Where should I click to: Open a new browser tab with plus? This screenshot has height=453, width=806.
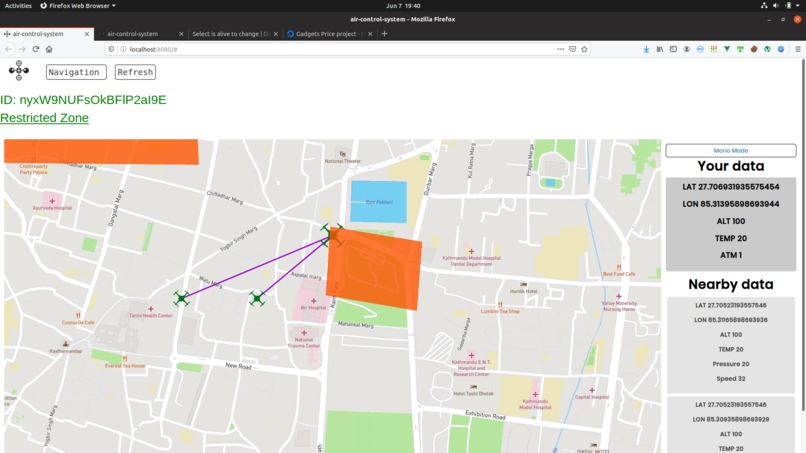point(384,34)
